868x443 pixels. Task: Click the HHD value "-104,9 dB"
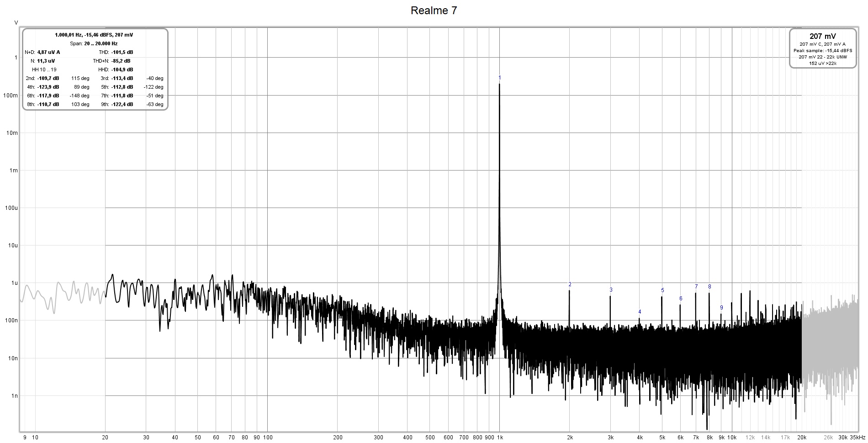point(122,69)
